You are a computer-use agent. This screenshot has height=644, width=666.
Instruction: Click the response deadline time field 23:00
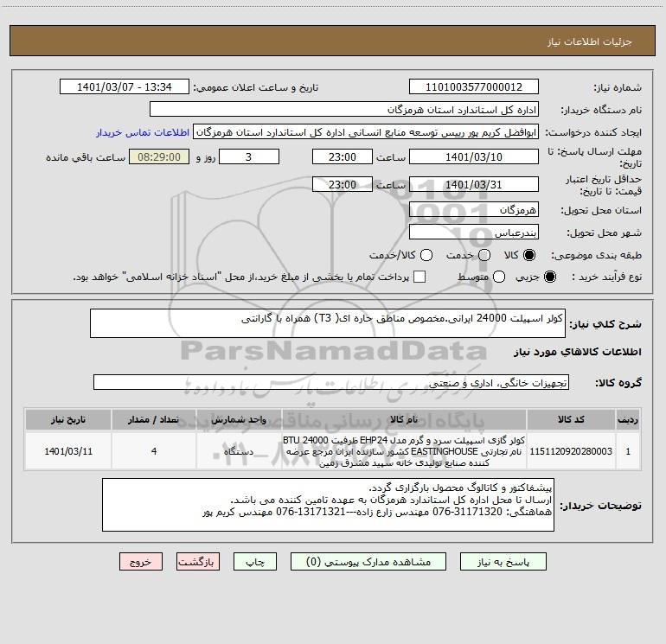coord(343,157)
